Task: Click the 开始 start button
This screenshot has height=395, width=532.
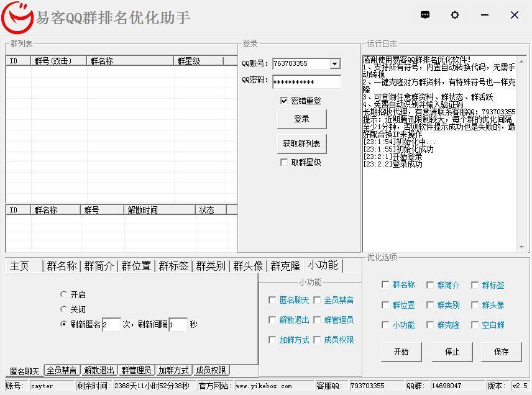Action: coord(401,352)
